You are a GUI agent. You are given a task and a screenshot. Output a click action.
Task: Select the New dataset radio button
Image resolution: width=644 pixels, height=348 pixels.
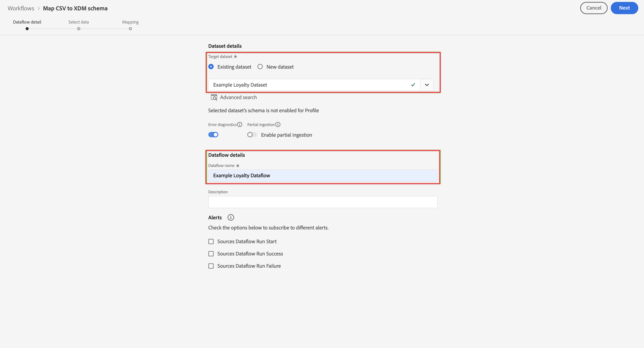point(260,67)
